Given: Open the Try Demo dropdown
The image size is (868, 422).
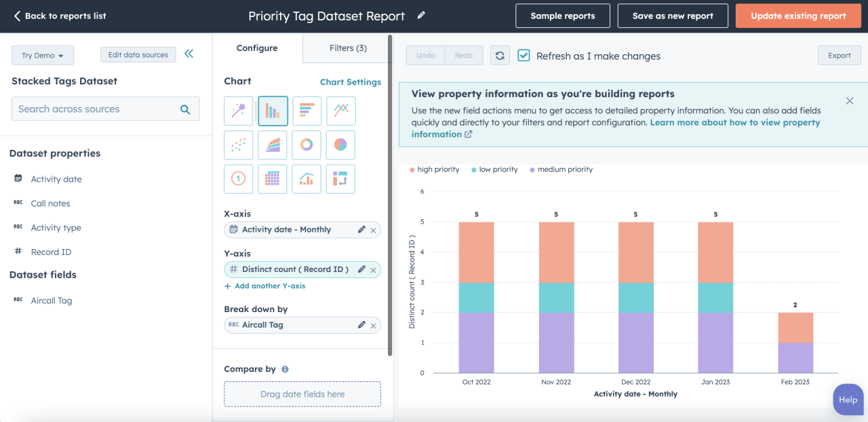Looking at the screenshot, I should click(43, 55).
